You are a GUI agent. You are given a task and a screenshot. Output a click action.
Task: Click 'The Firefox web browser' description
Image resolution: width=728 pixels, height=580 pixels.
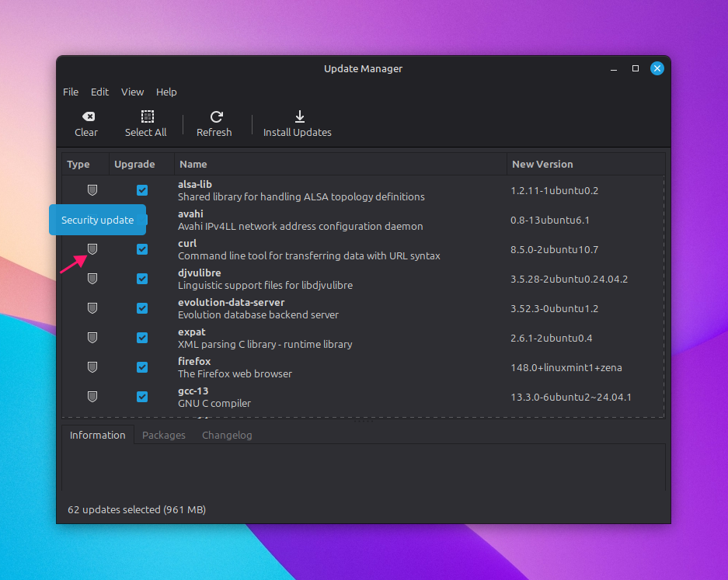pos(235,373)
